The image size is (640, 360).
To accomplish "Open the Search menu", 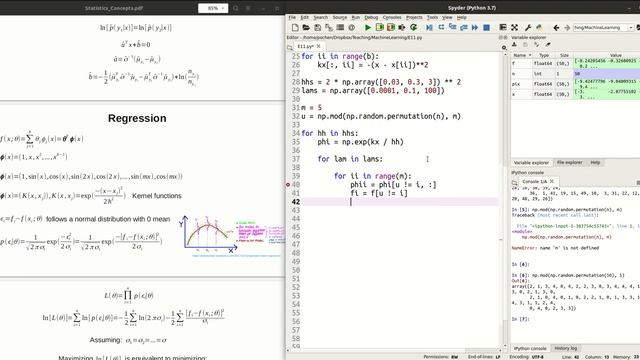I will pyautogui.click(x=320, y=18).
